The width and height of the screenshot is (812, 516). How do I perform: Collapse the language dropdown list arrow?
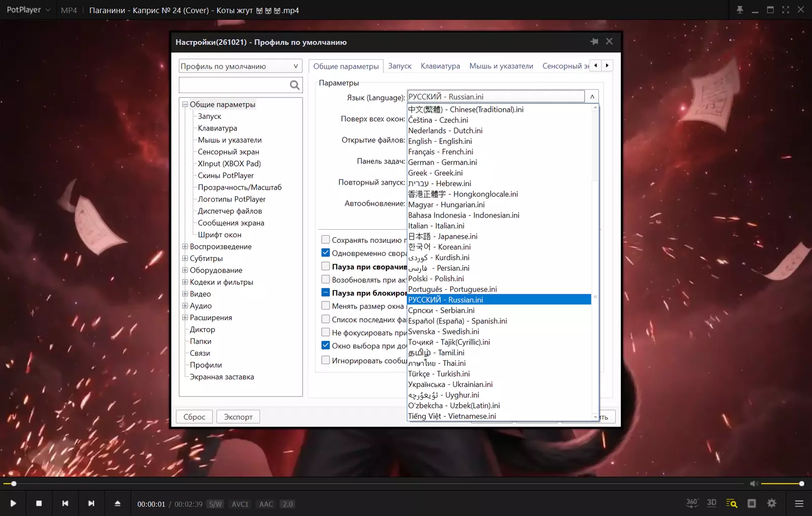pos(592,97)
